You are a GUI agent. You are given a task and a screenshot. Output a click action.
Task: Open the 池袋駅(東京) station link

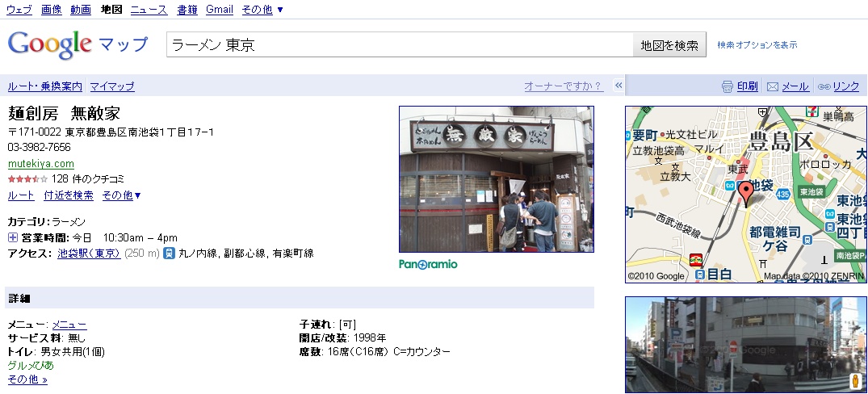click(x=89, y=254)
